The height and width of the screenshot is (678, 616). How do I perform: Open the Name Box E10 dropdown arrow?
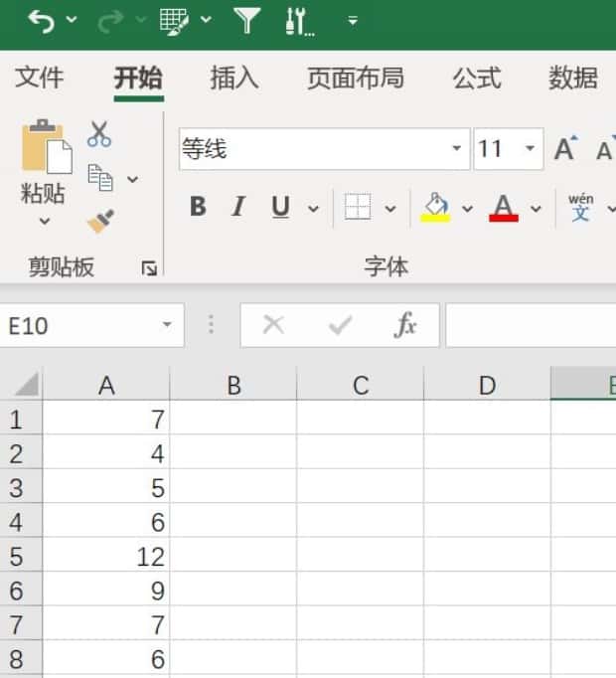pos(167,325)
